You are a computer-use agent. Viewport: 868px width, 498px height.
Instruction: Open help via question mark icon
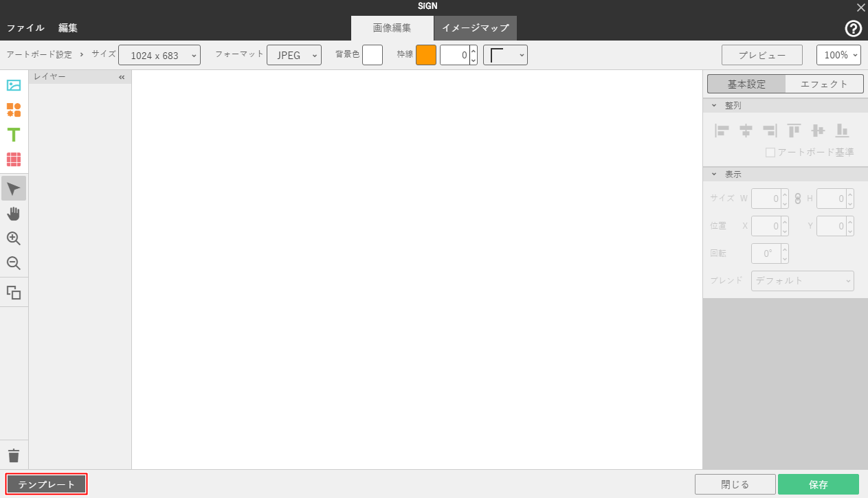[853, 28]
